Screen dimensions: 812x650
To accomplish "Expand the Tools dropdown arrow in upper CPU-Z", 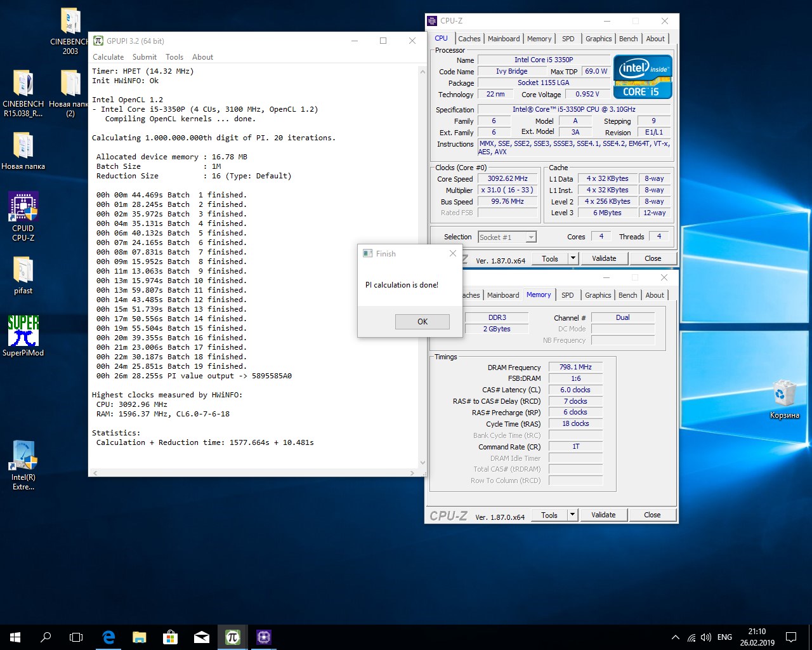I will (573, 258).
